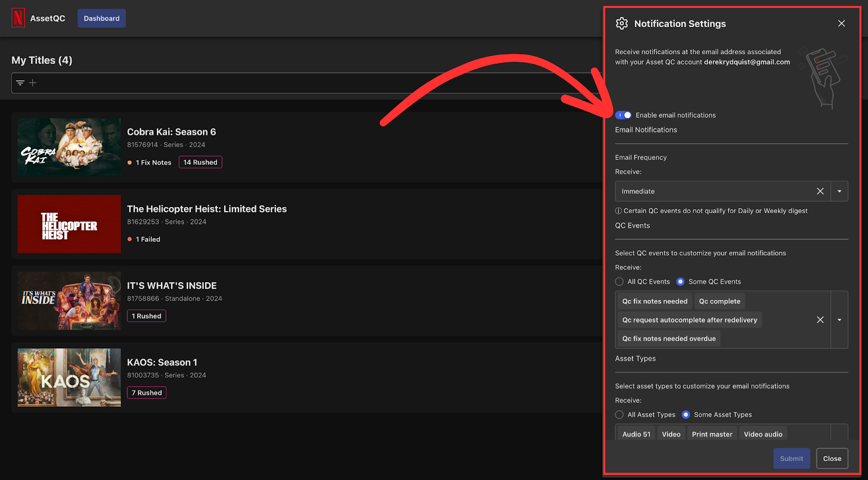Open Cobra Kai: Season 6 thumbnail
This screenshot has width=868, height=480.
tap(69, 147)
